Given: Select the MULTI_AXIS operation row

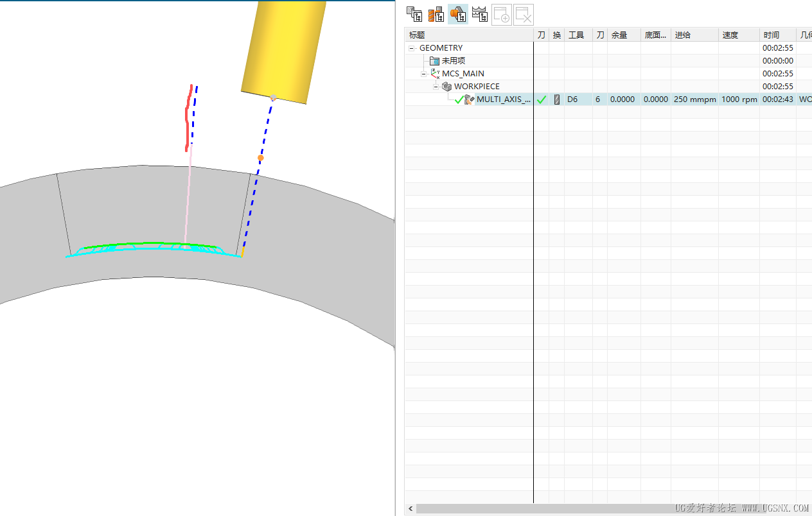Looking at the screenshot, I should [608, 99].
